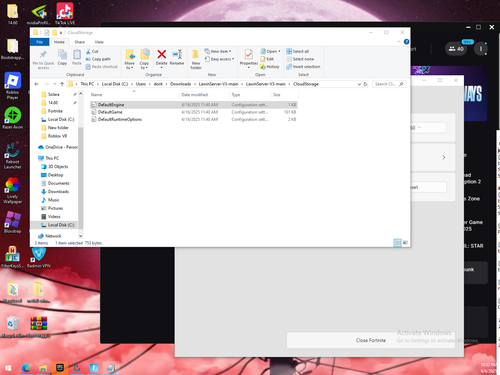Open Explorer help question mark icon
This screenshot has height=375, width=500.
coord(406,42)
